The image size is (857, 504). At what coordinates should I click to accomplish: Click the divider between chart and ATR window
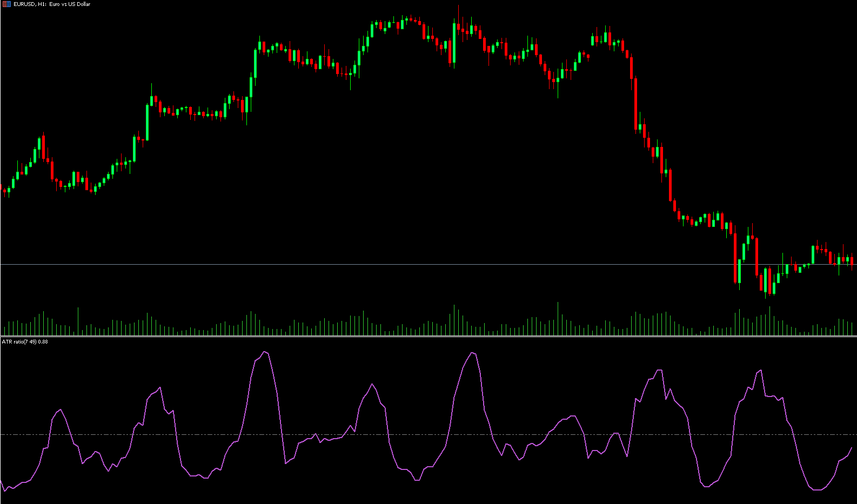[428, 337]
